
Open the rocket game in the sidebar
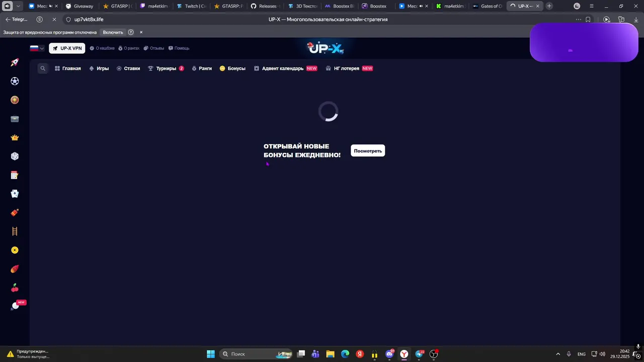coord(15,62)
